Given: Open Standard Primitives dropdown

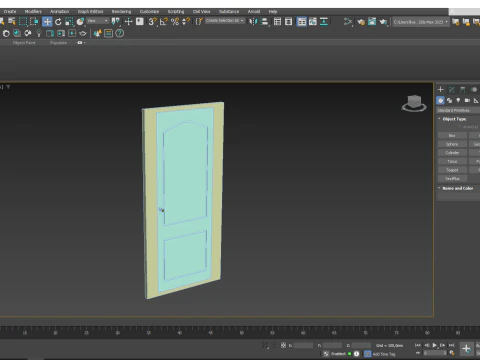Looking at the screenshot, I should point(458,110).
